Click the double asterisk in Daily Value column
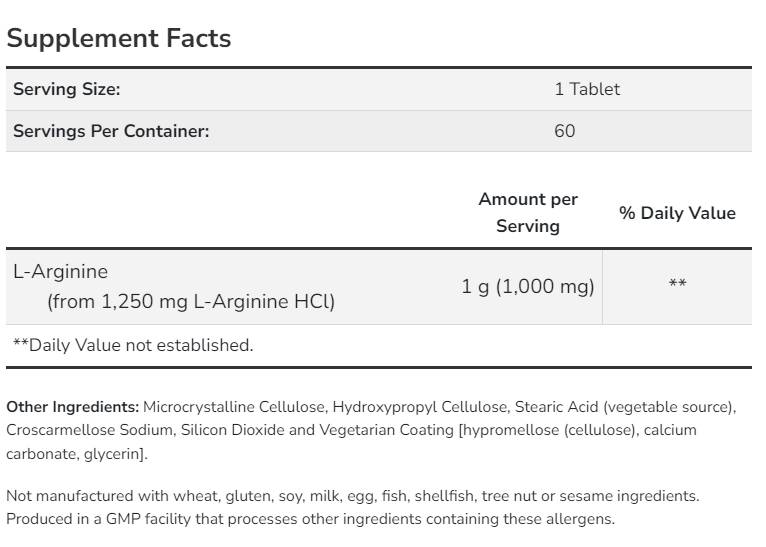Viewport: 766px width, 547px height. [x=677, y=286]
